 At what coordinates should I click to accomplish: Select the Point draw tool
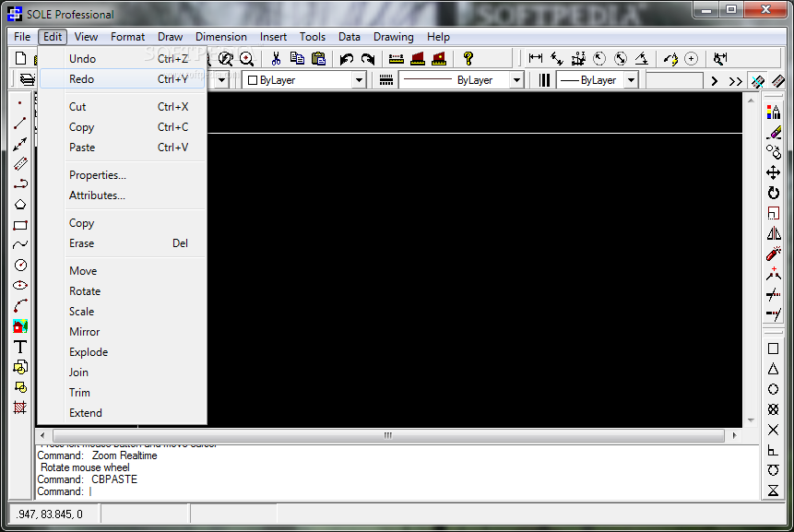pos(20,102)
